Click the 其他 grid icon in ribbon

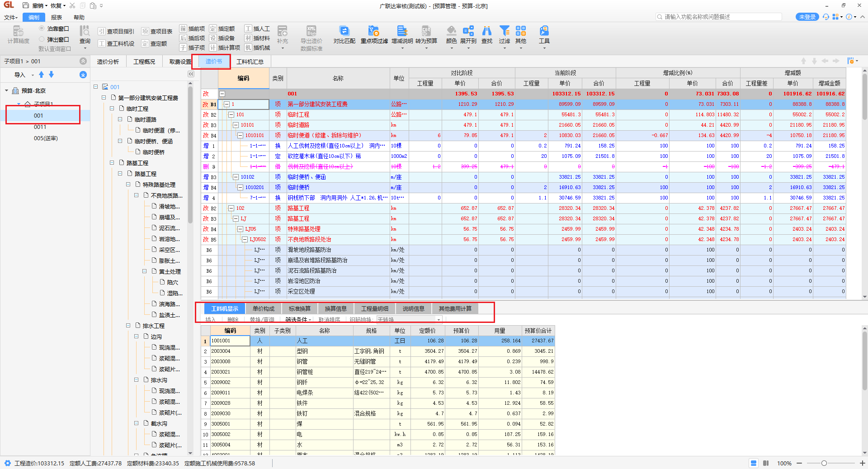click(521, 31)
